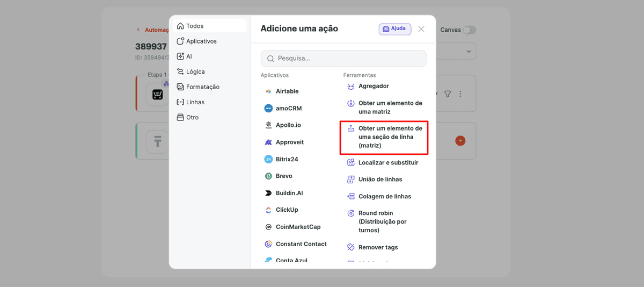Open the filter icon on Etapa 1 card
This screenshot has height=287, width=644.
448,94
